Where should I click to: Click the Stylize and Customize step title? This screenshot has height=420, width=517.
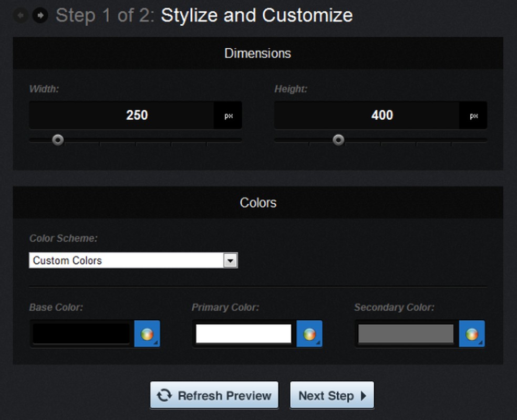pyautogui.click(x=256, y=15)
